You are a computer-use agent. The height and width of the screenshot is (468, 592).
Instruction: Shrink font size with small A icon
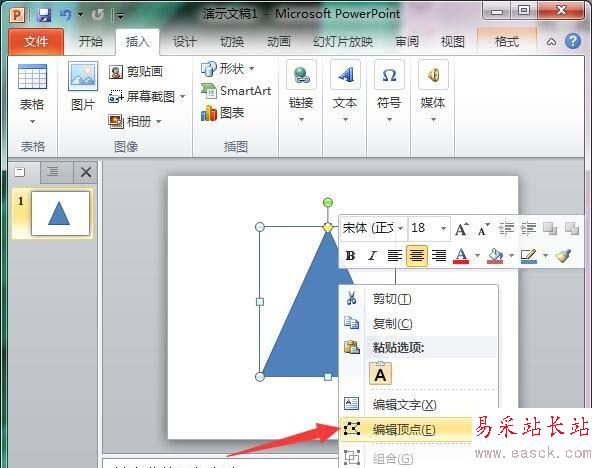click(483, 228)
